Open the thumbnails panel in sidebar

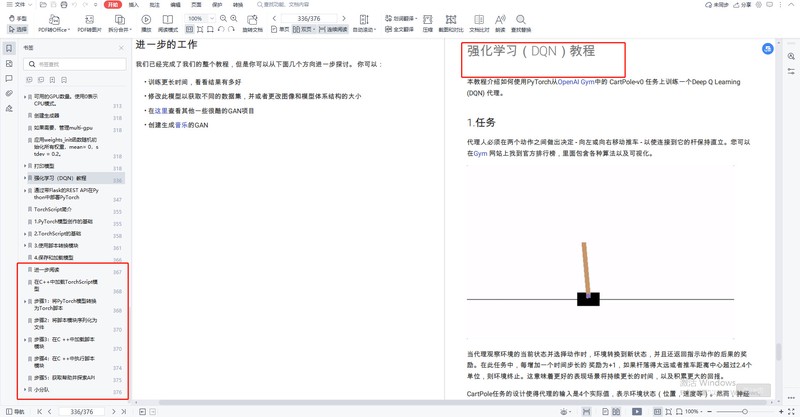(9, 64)
